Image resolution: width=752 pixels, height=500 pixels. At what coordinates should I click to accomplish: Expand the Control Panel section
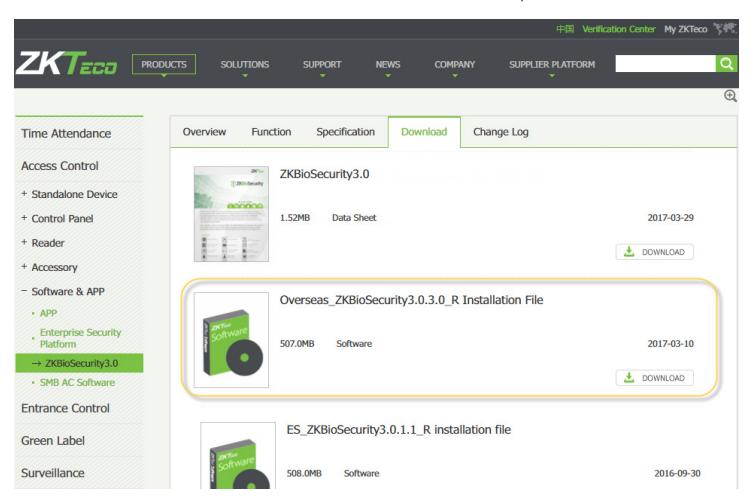pos(62,219)
